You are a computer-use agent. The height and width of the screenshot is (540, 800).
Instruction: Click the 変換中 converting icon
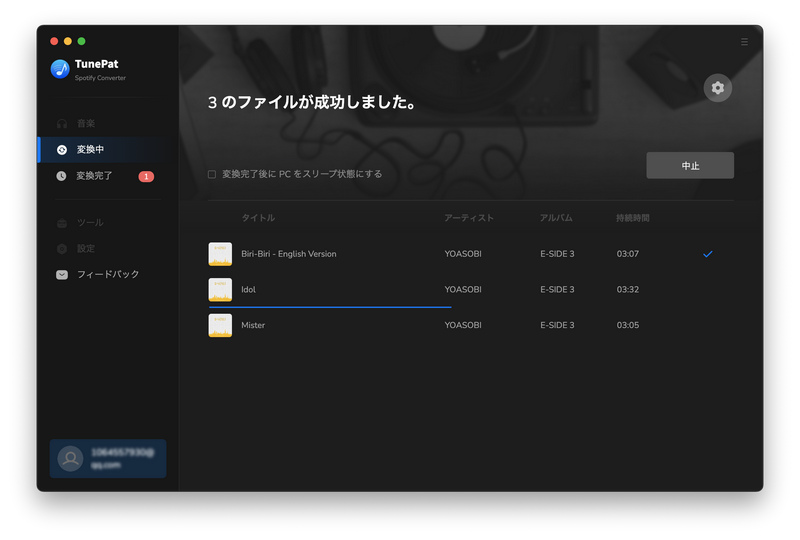(62, 150)
